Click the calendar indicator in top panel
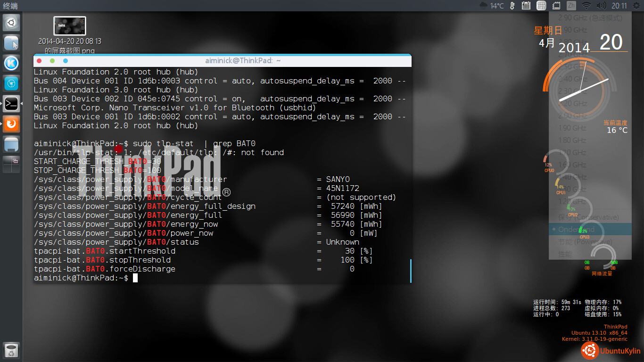 [x=526, y=6]
